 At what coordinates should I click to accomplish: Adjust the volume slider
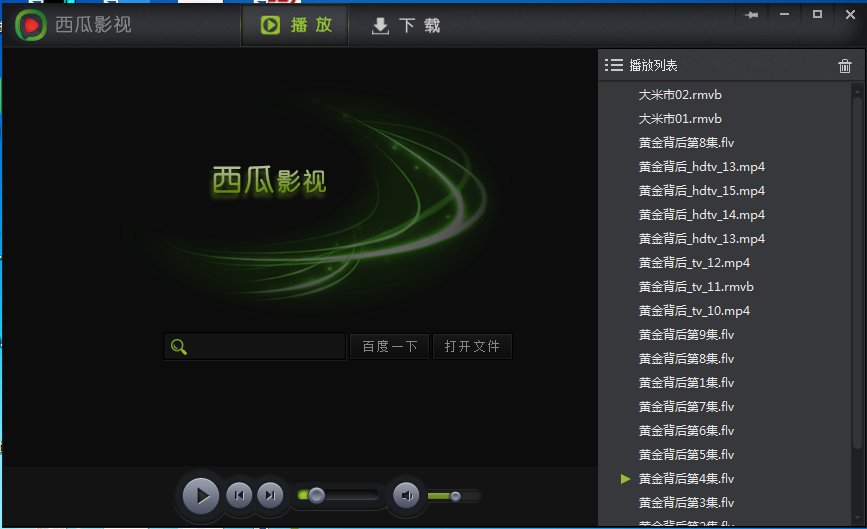453,496
